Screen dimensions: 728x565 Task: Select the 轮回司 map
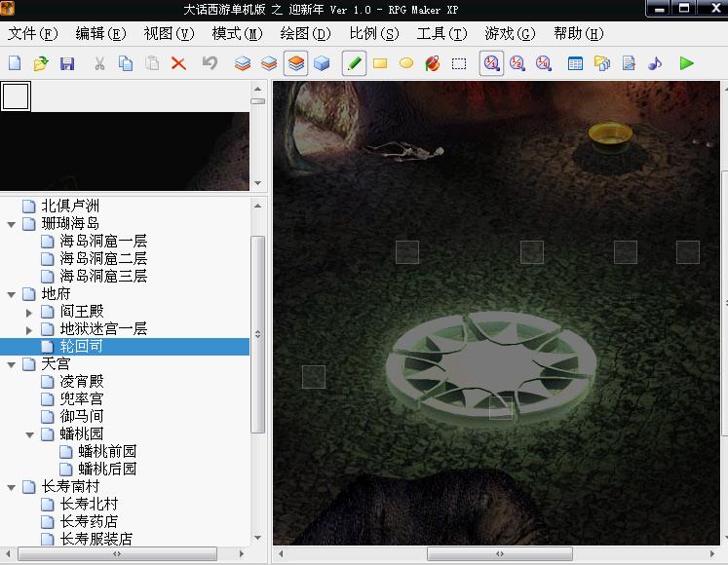[x=81, y=347]
